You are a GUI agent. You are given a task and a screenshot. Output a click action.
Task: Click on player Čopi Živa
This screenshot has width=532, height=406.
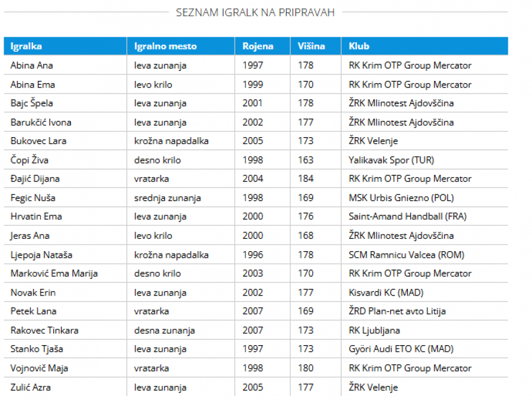(x=30, y=160)
